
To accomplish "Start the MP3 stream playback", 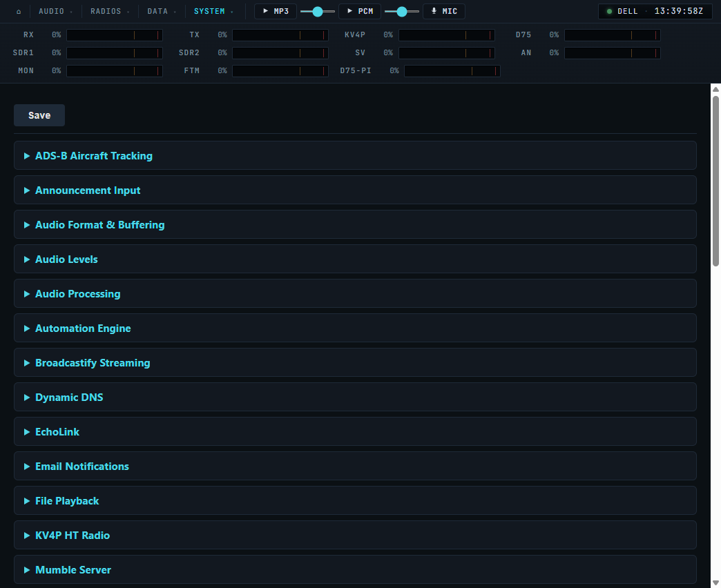I will (276, 12).
